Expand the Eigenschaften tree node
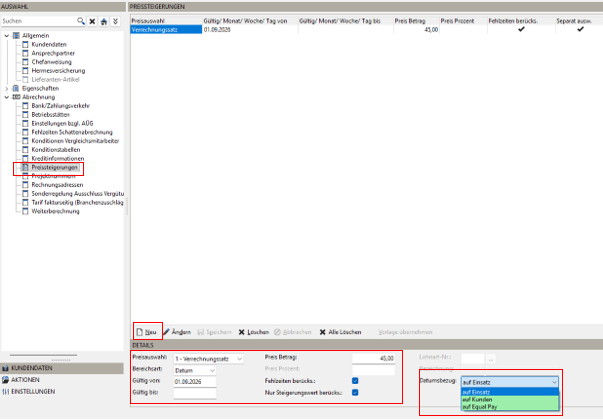Image resolution: width=603 pixels, height=420 pixels. point(7,88)
